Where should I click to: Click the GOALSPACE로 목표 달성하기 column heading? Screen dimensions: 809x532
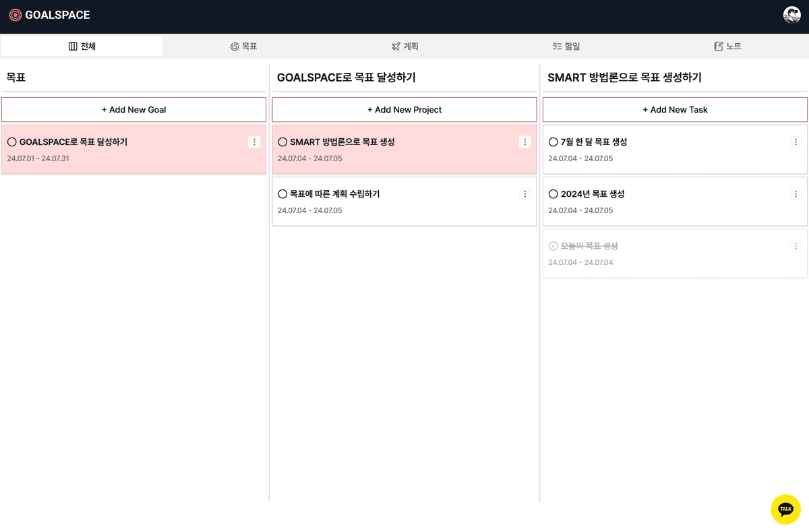pos(347,78)
